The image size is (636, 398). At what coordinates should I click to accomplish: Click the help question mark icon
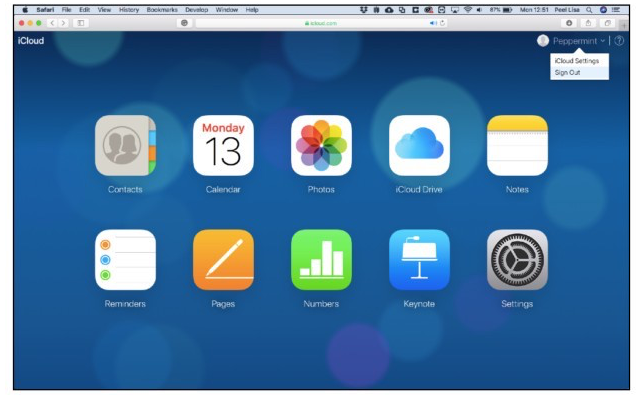(x=619, y=41)
